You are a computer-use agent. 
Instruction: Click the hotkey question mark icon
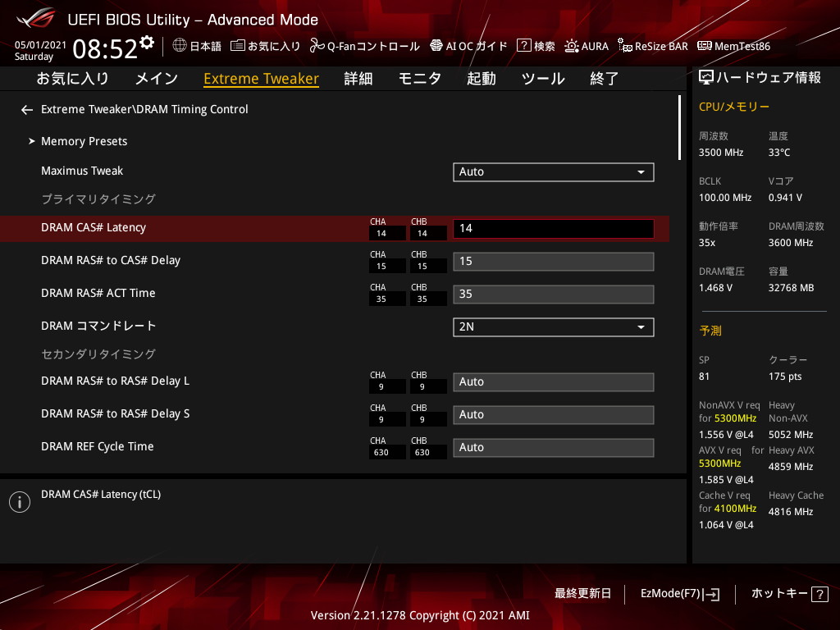coord(819,594)
